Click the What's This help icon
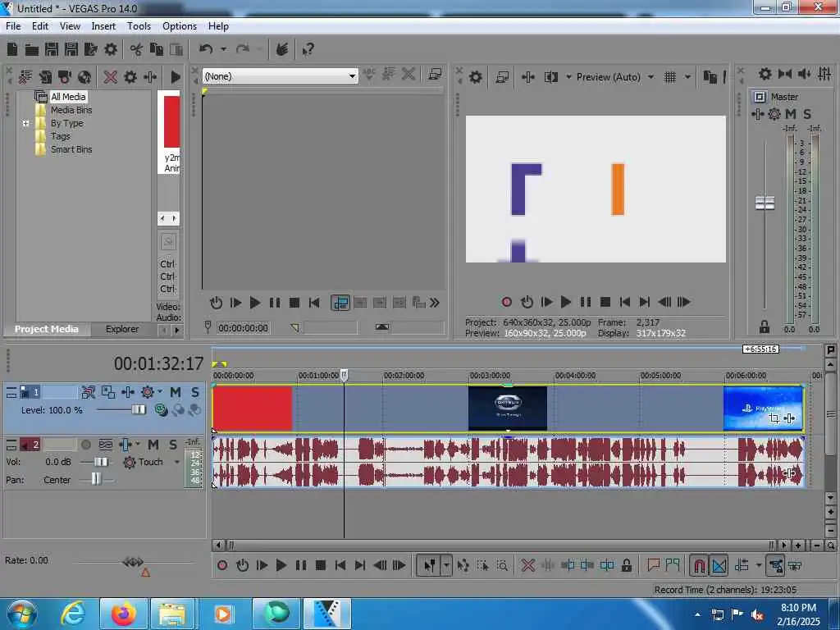This screenshot has width=840, height=630. coord(308,50)
